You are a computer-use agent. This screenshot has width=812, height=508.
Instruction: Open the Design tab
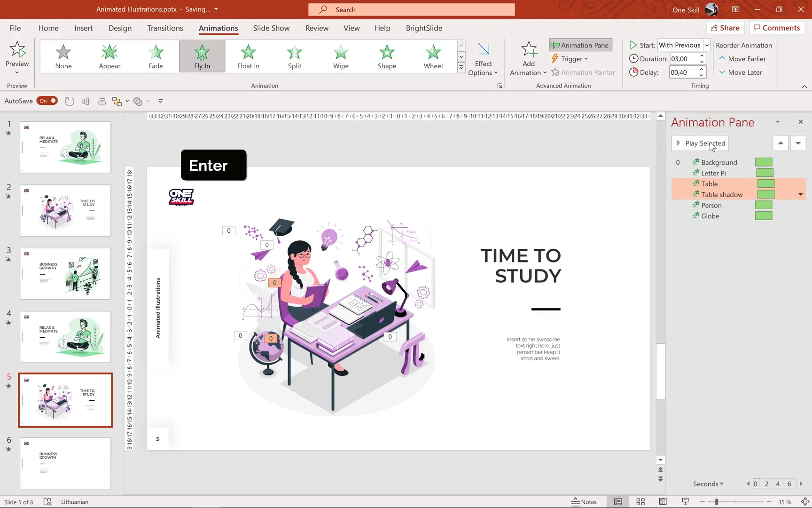(119, 28)
